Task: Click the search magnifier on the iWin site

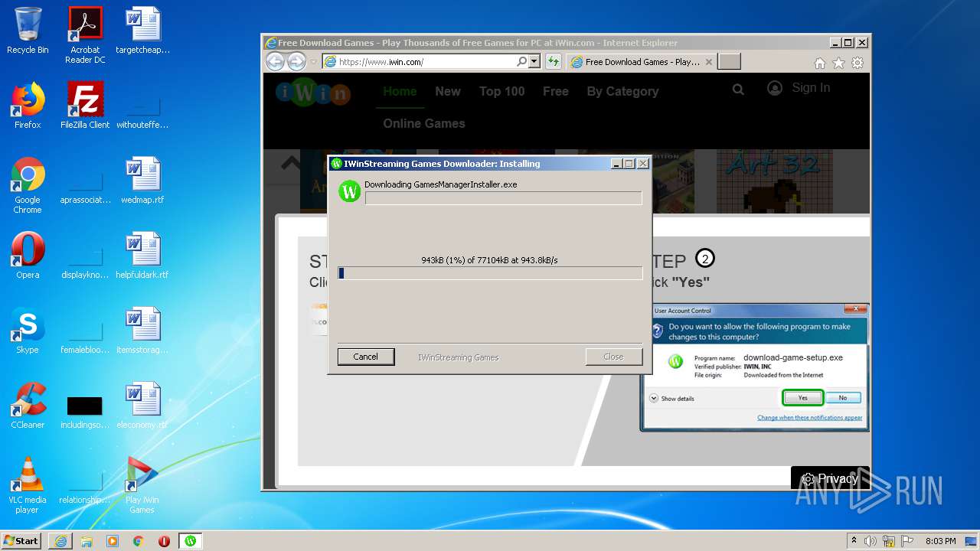Action: tap(738, 90)
